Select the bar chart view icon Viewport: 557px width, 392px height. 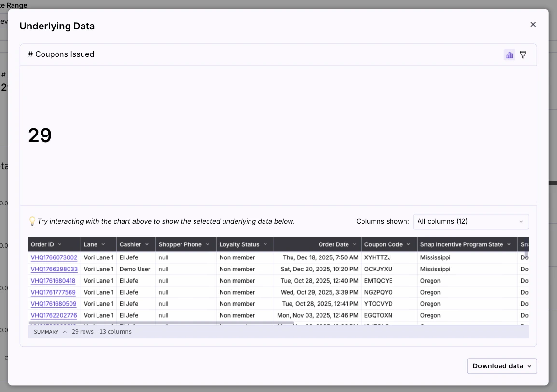click(x=510, y=54)
